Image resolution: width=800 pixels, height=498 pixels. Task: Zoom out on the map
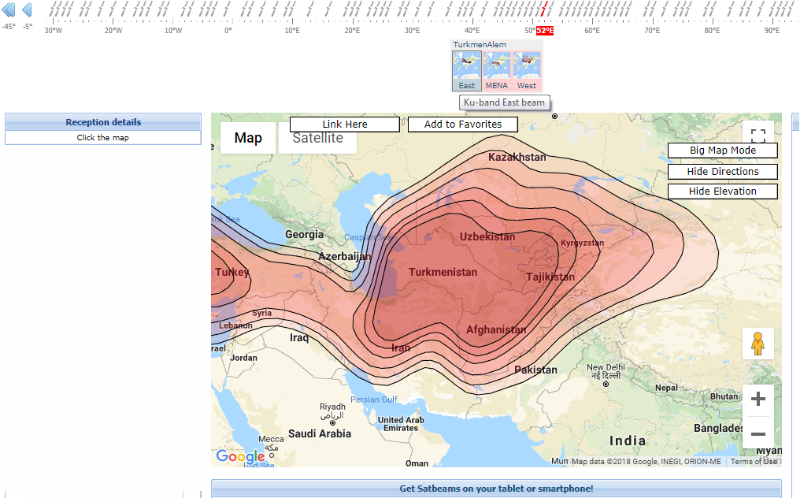758,434
